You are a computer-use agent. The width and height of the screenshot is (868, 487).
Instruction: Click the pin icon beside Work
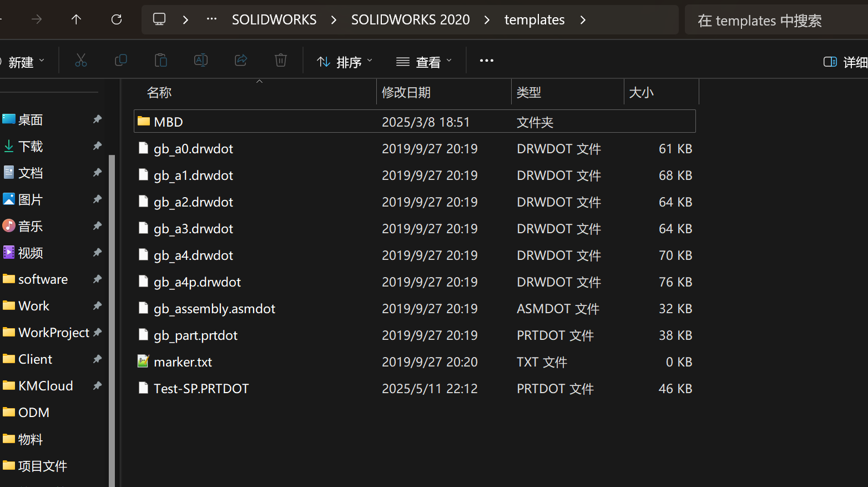tap(97, 305)
